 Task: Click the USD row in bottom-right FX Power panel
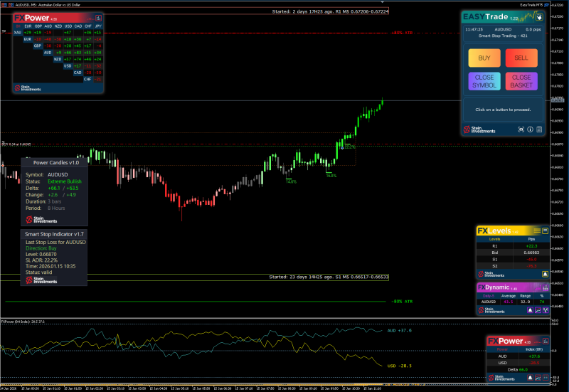pos(518,363)
